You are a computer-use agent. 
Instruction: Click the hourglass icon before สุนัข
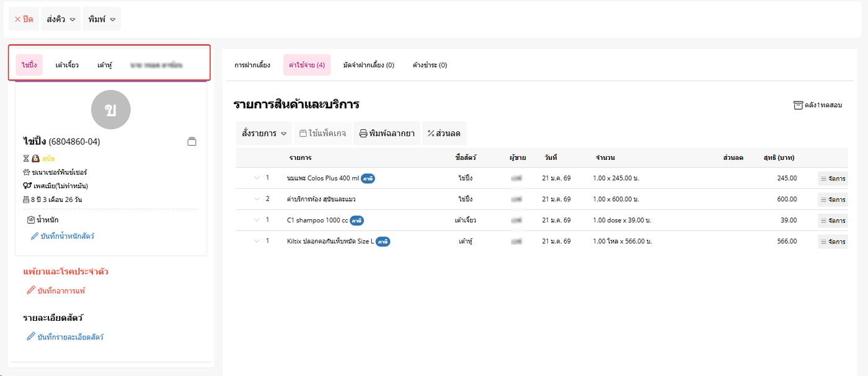[x=26, y=158]
